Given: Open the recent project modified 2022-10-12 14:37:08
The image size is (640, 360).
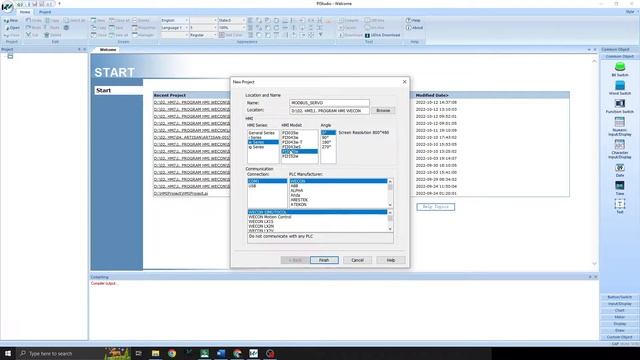Looking at the screenshot, I should (x=192, y=102).
